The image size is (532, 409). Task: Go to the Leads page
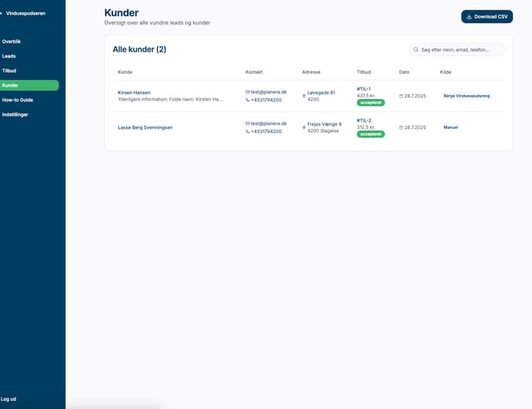[x=9, y=56]
